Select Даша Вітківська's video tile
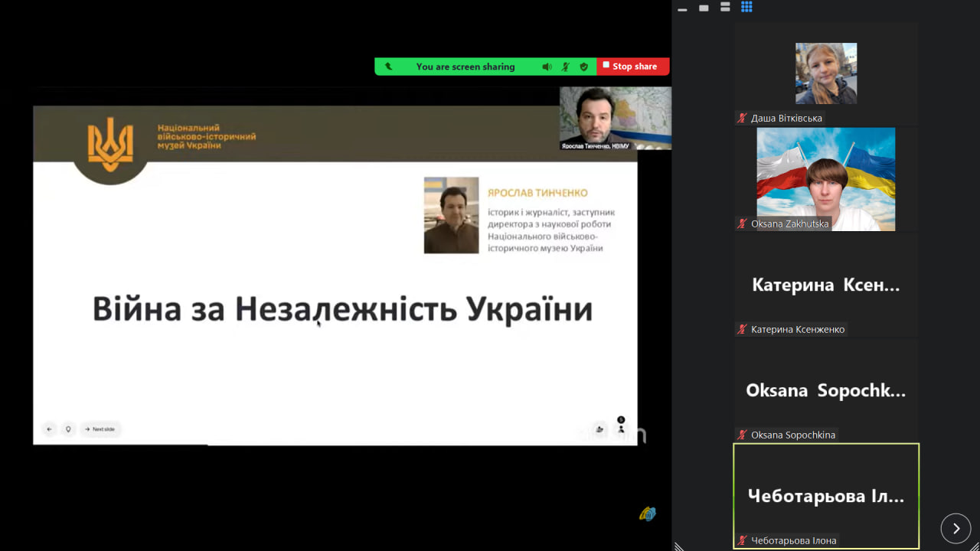Screen dimensions: 980x551 tap(825, 73)
